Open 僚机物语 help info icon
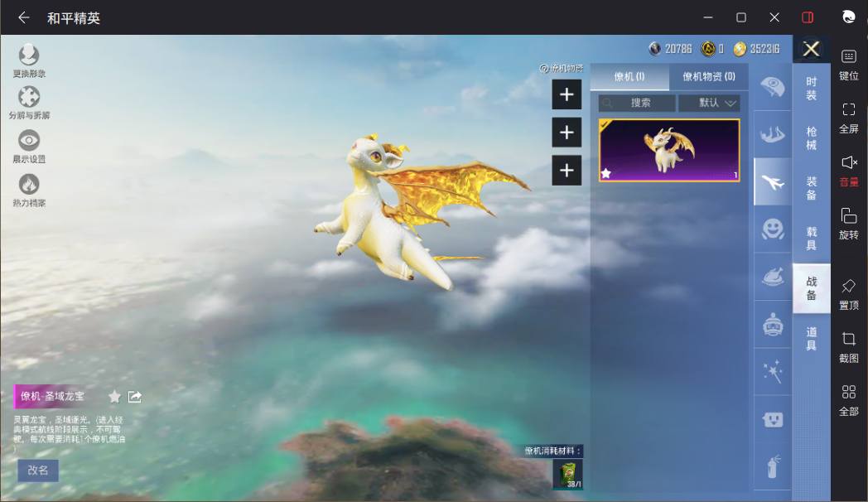This screenshot has height=502, width=868. 544,68
